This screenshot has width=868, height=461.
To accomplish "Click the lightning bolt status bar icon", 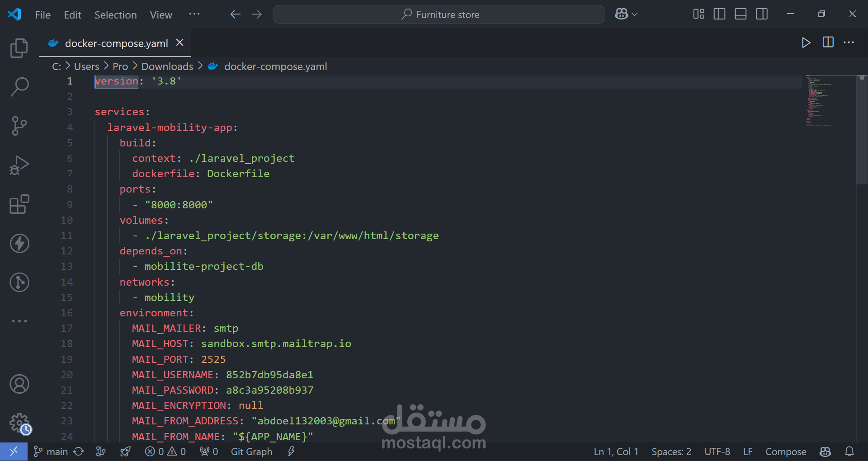I will (x=291, y=452).
